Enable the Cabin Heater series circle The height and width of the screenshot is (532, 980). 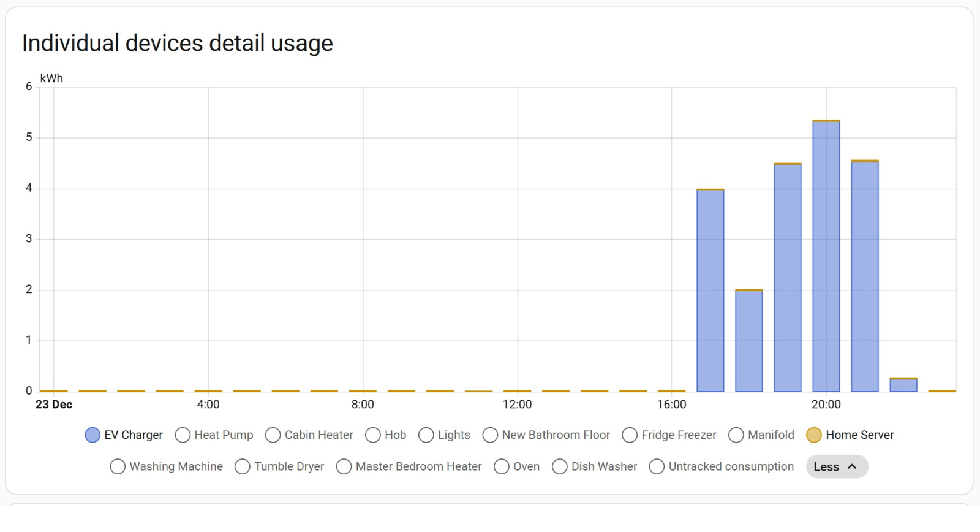(x=273, y=435)
